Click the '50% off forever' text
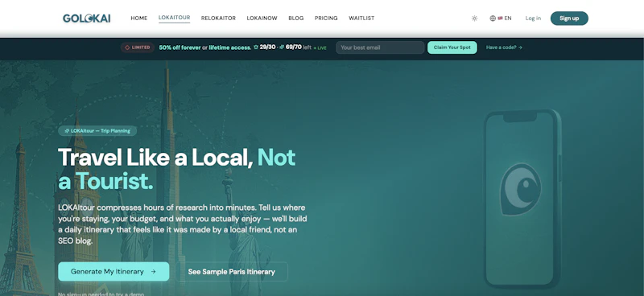The image size is (644, 296). pyautogui.click(x=180, y=47)
